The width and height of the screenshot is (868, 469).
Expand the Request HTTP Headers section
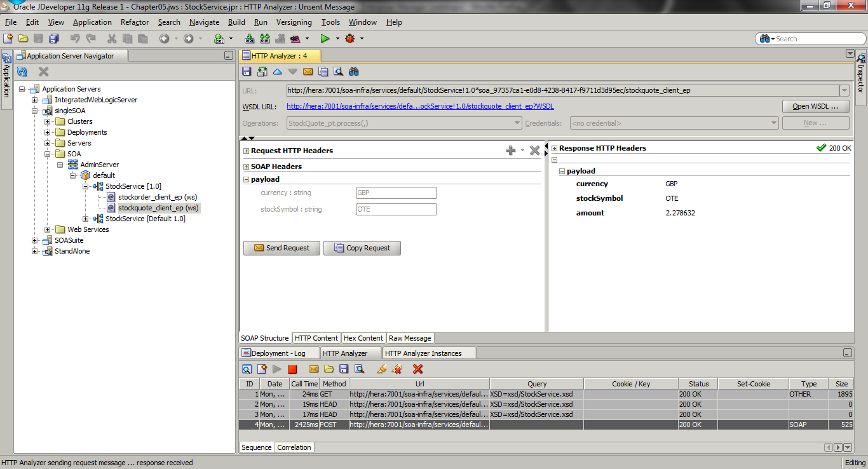(x=246, y=151)
